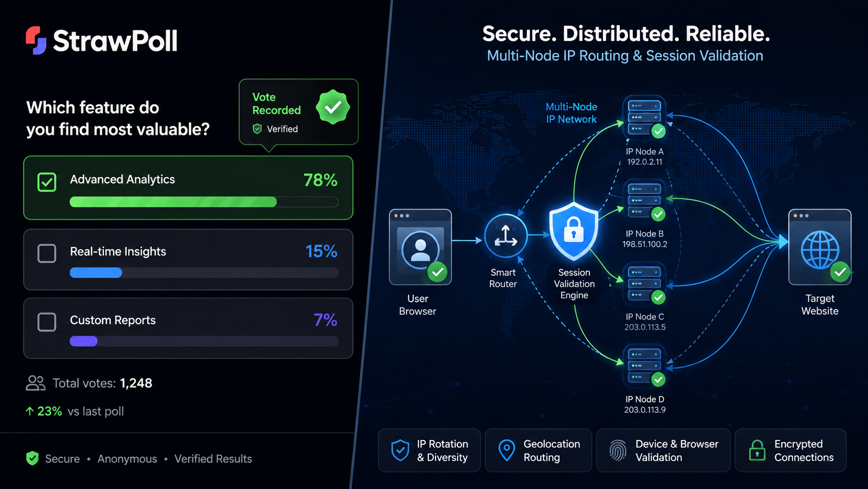Image resolution: width=868 pixels, height=489 pixels.
Task: Click the StrawPoll logo icon
Action: [x=36, y=40]
